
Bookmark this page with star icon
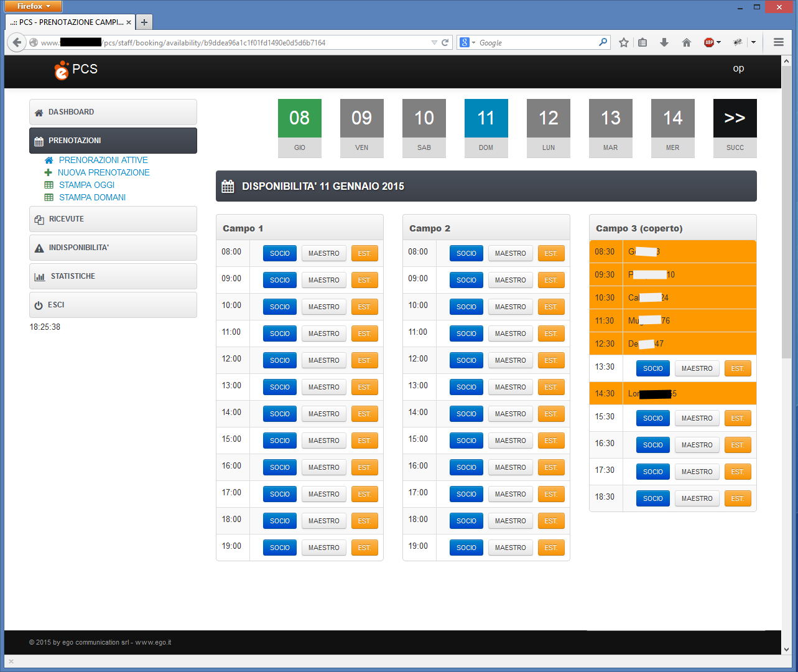[624, 42]
